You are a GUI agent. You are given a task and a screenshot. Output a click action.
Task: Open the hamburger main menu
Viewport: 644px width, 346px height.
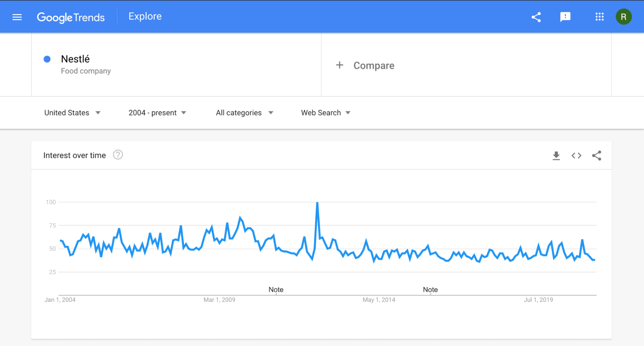(x=17, y=17)
